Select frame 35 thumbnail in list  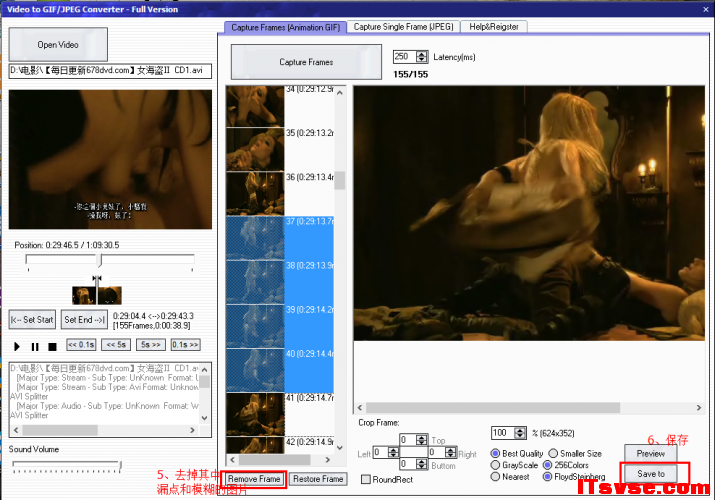255,149
